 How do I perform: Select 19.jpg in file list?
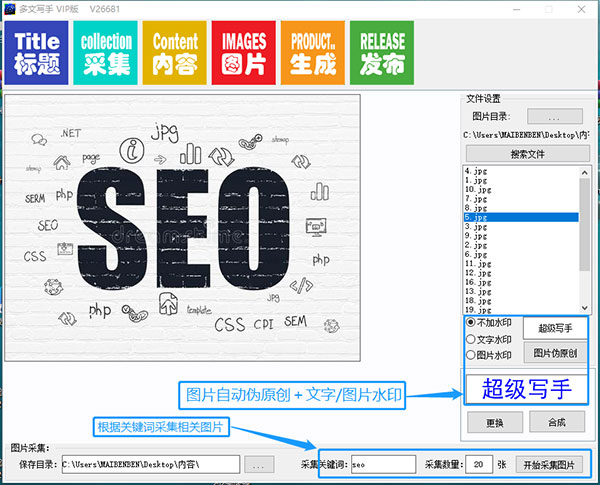coord(521,310)
